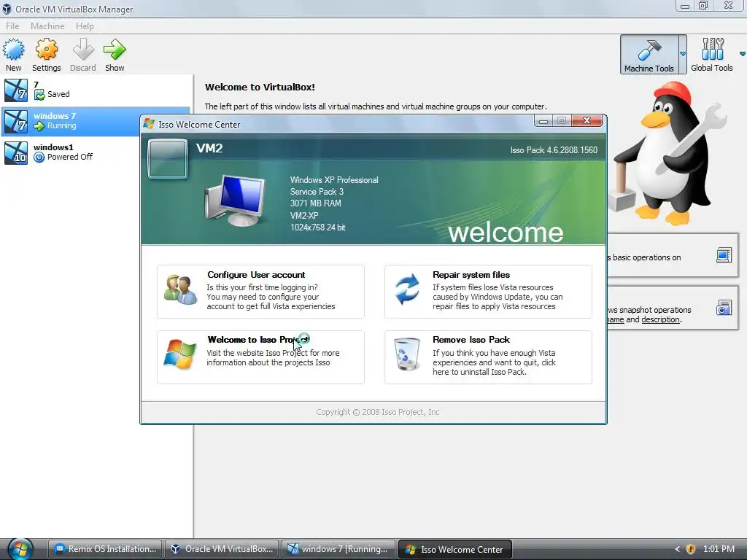
Task: Open the Help menu
Action: click(x=85, y=26)
